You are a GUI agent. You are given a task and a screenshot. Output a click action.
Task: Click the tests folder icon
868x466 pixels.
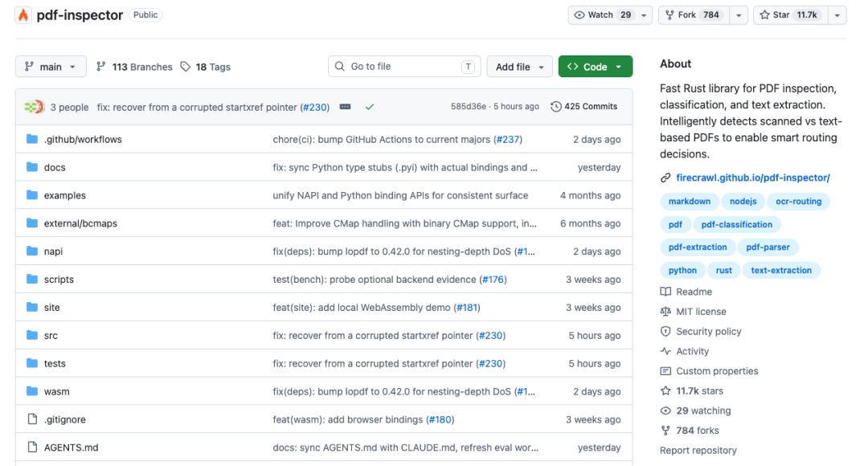click(32, 363)
